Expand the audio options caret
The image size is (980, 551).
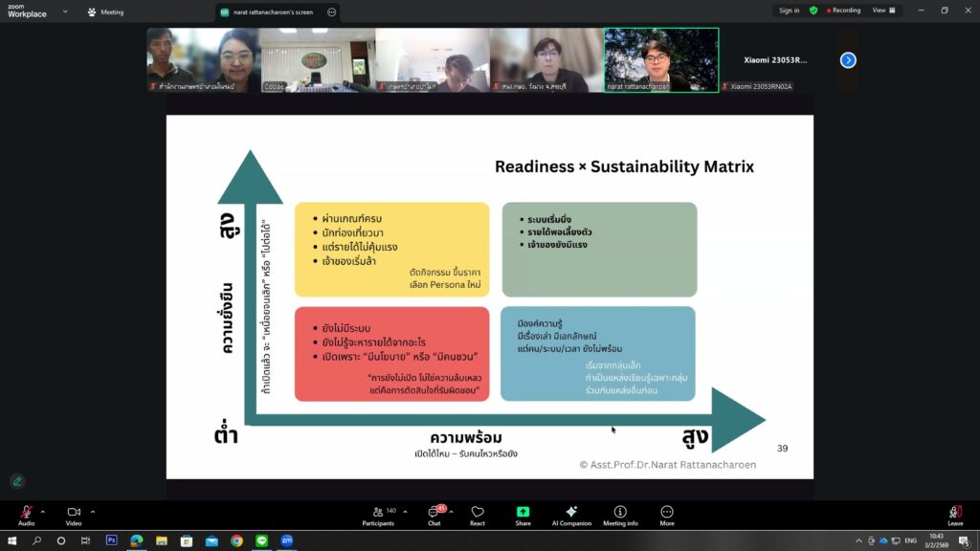click(43, 511)
